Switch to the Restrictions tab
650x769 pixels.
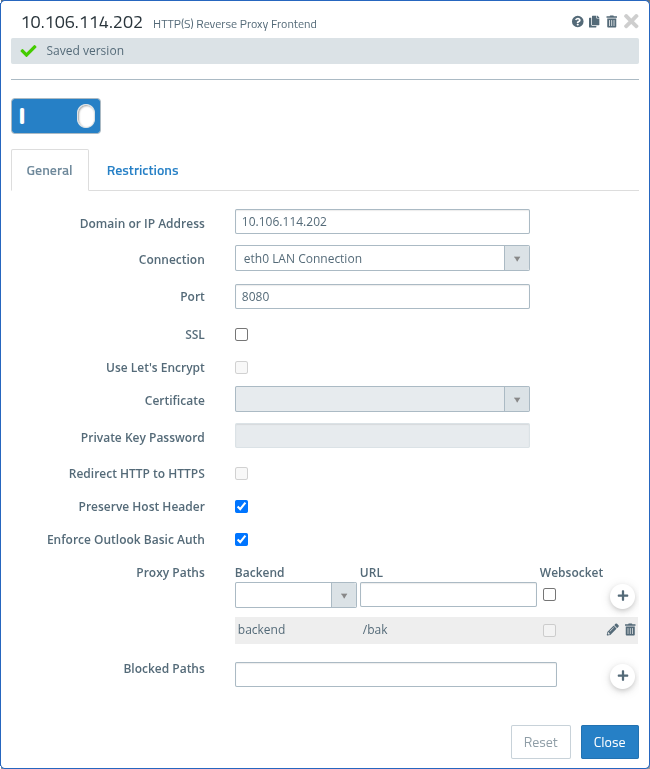point(143,170)
